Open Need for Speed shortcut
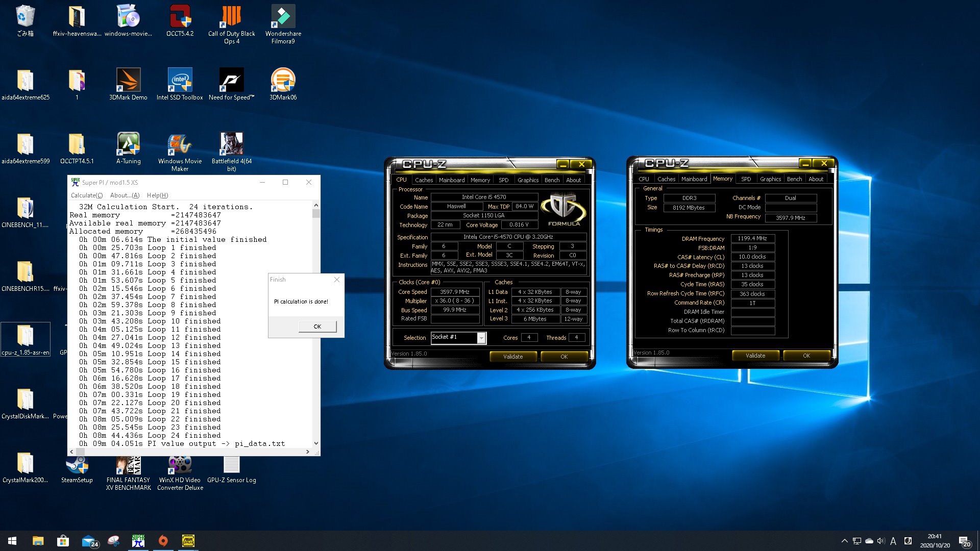The image size is (980, 551). tap(231, 84)
